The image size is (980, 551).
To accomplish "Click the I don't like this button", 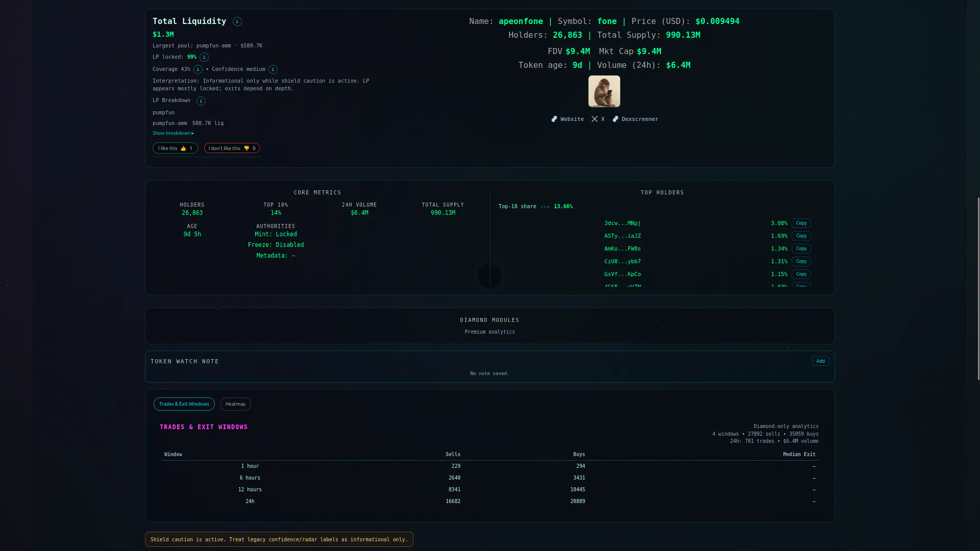I will tap(232, 148).
